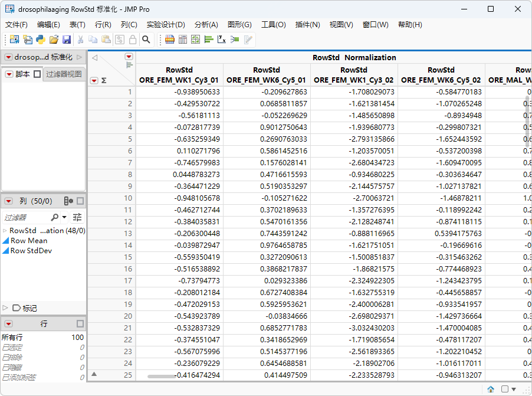532x396 pixels.
Task: Open the 文件(F) menu
Action: (x=17, y=24)
